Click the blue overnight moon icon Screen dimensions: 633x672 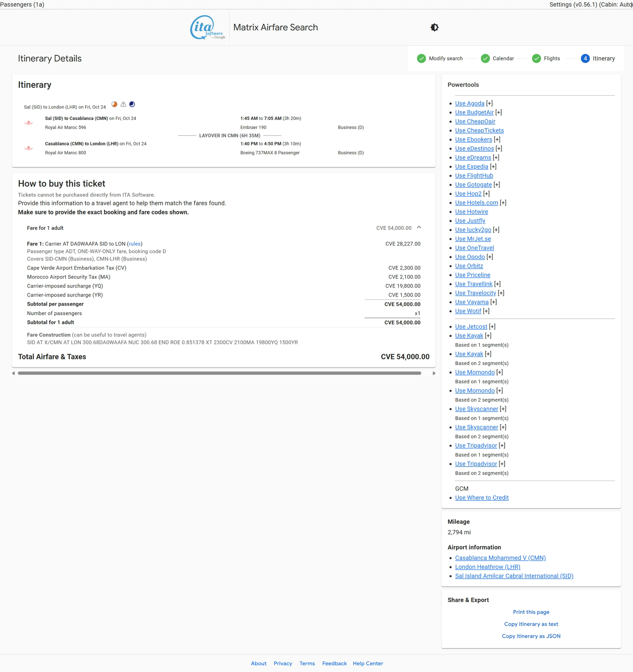[x=132, y=105]
